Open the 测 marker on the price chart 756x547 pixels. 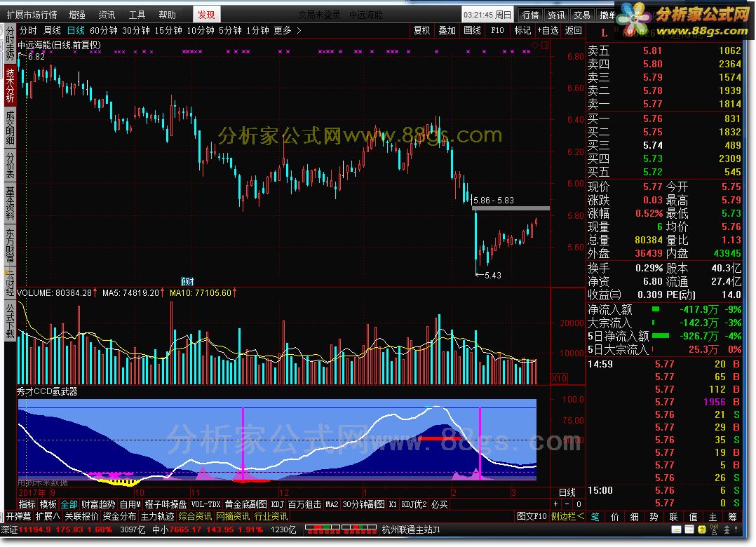[187, 281]
